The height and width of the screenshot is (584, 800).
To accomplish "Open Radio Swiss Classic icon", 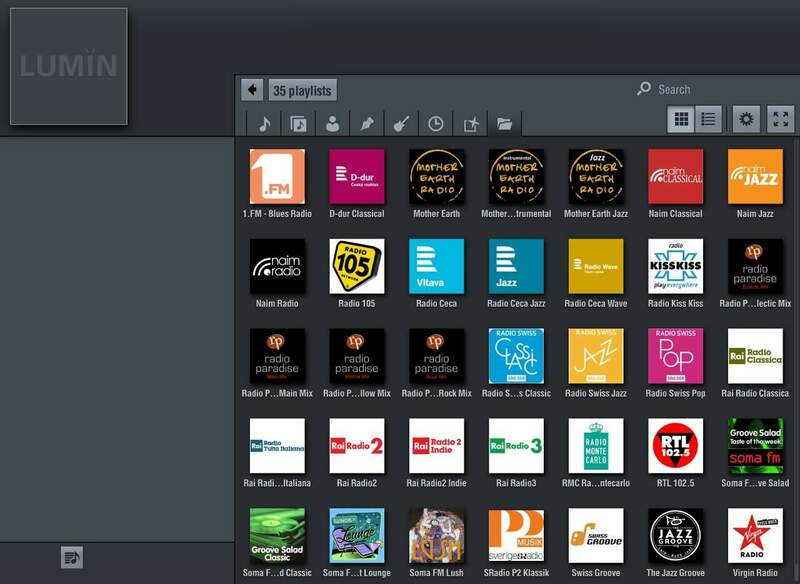I will (516, 356).
